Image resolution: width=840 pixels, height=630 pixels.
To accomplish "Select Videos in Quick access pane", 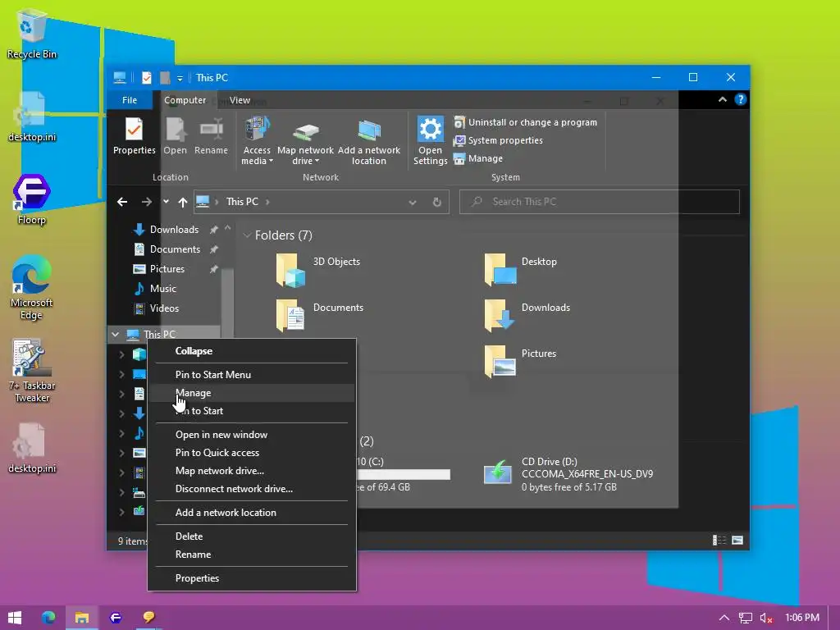I will pyautogui.click(x=164, y=308).
